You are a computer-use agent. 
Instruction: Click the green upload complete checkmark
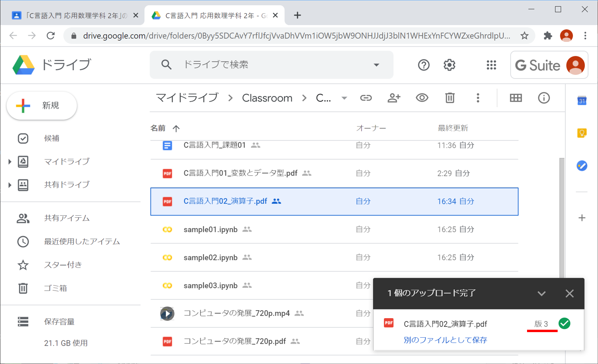[564, 323]
